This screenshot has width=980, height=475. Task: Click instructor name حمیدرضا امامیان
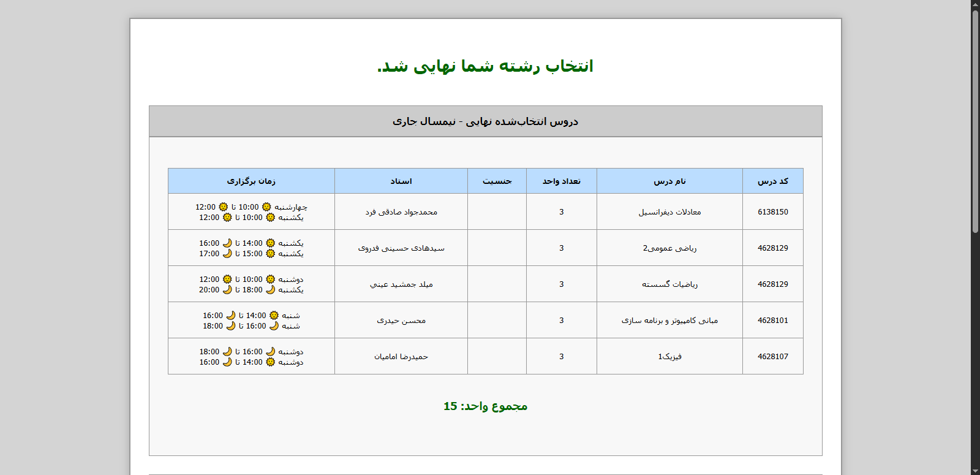point(401,357)
